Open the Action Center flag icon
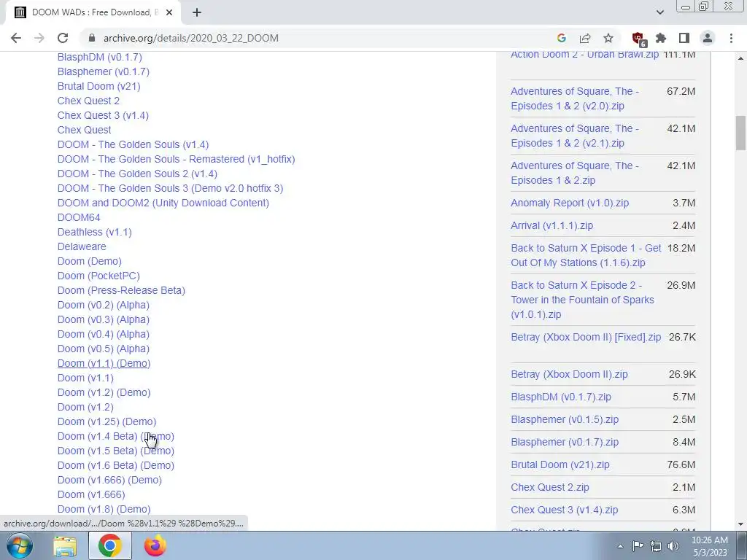 638,546
